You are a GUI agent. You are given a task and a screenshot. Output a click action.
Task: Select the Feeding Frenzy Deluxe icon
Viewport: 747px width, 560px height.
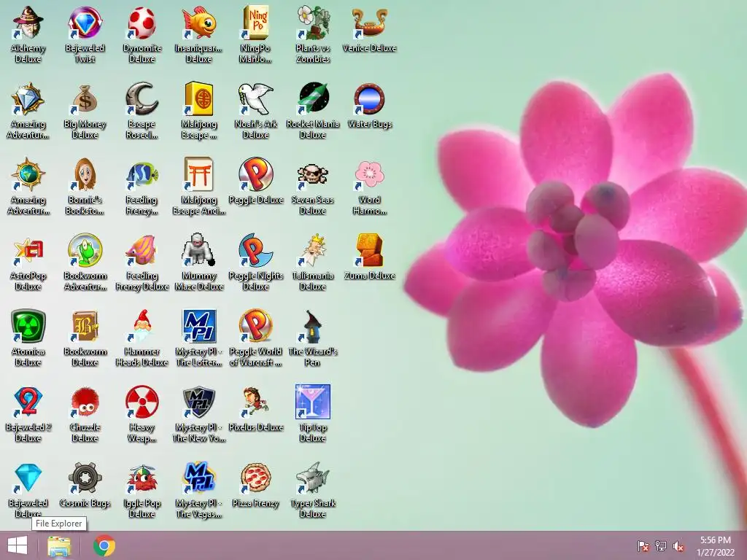point(142,251)
